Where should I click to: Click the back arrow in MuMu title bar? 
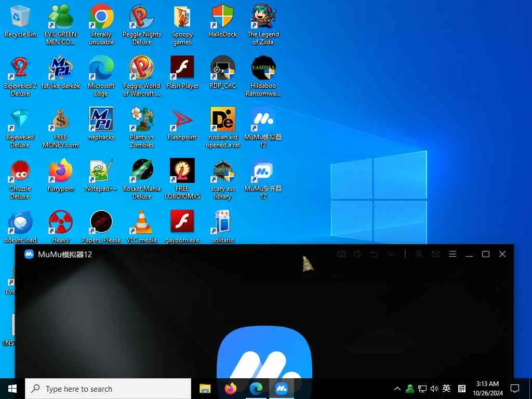tap(374, 254)
